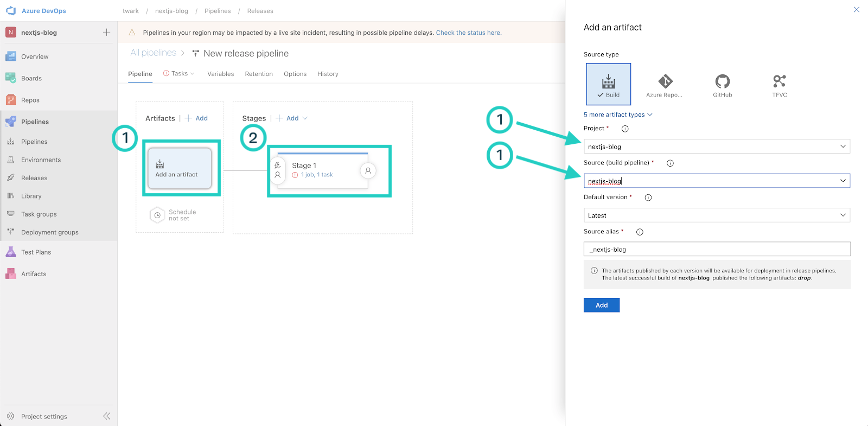Open Deployment groups in the sidebar
Viewport: 868px width, 426px height.
point(49,232)
